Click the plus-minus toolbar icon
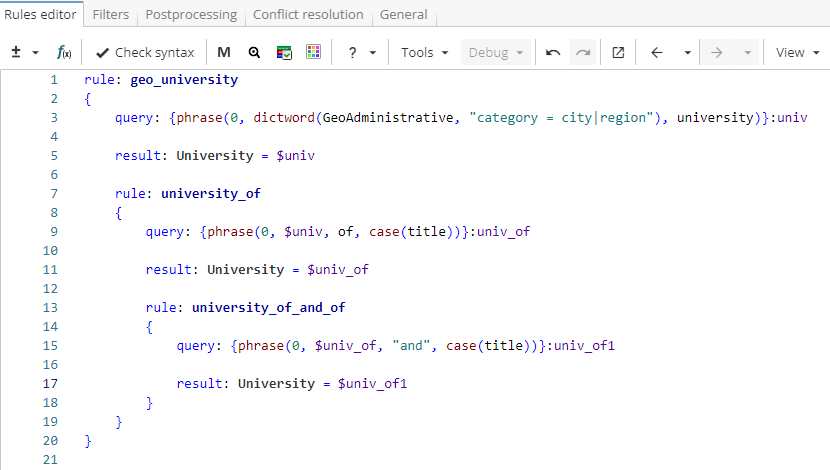The image size is (830, 470). (x=16, y=52)
